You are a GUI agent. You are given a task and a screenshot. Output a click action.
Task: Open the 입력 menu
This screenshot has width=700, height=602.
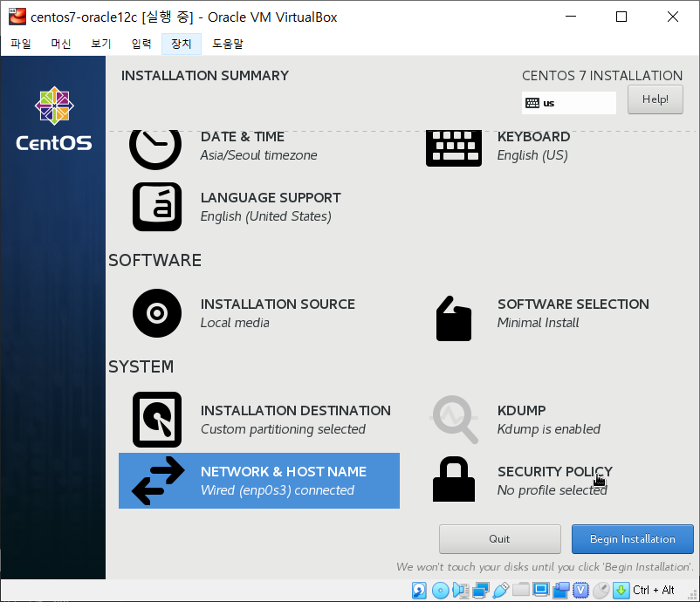coord(141,44)
